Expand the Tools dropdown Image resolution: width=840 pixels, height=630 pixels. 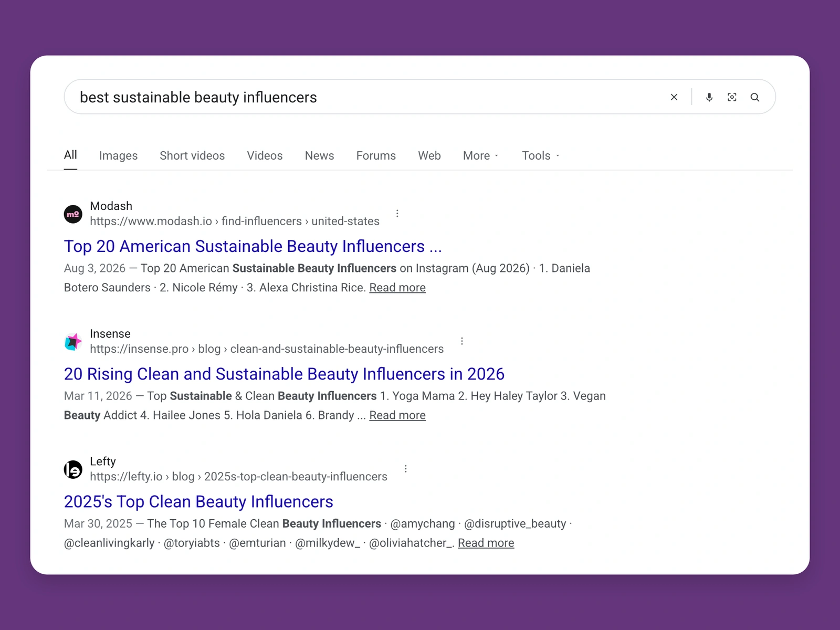(x=541, y=155)
